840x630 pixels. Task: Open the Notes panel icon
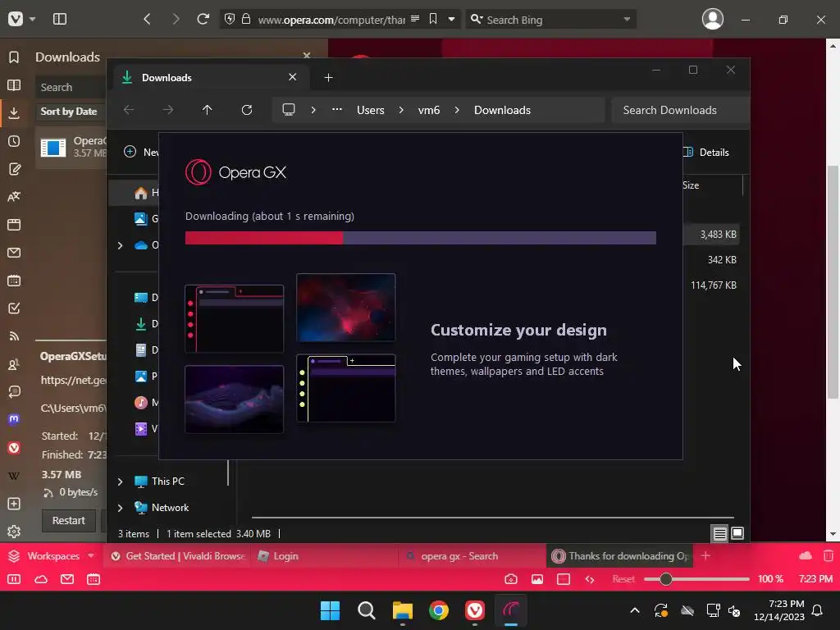(14, 169)
